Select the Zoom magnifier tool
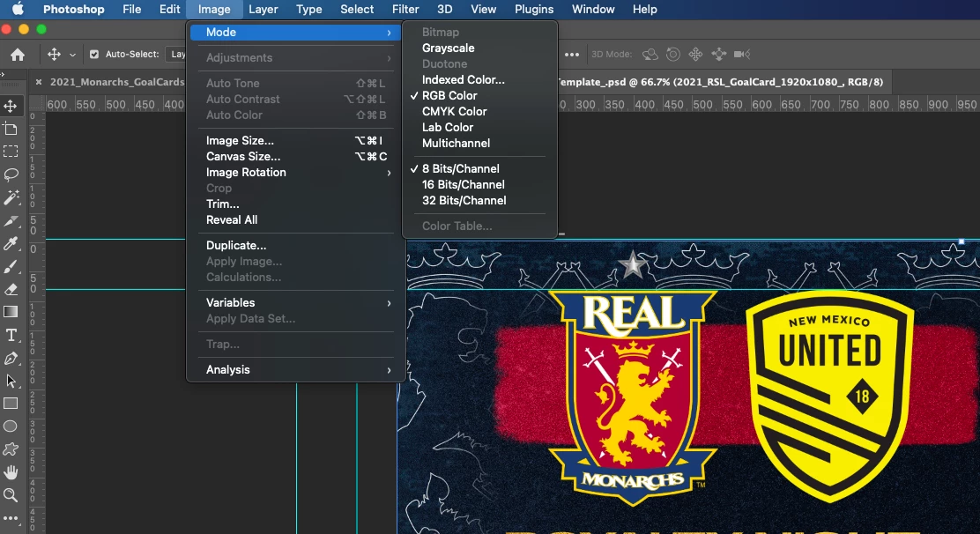Screen dimensions: 980x534 [11, 495]
